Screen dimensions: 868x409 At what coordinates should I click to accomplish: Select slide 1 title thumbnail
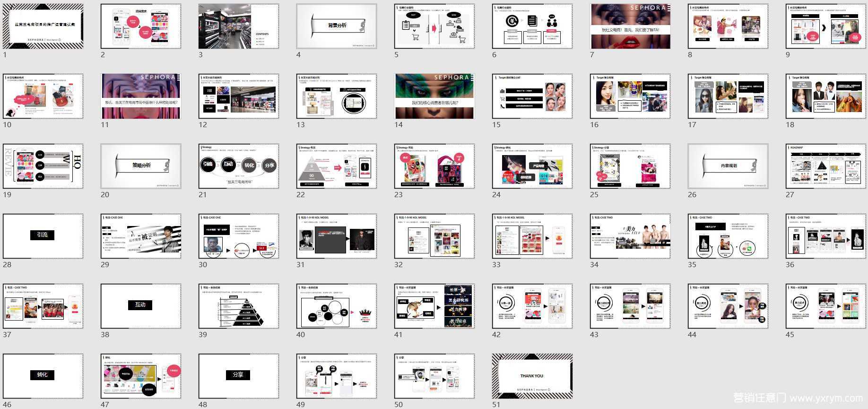point(43,26)
